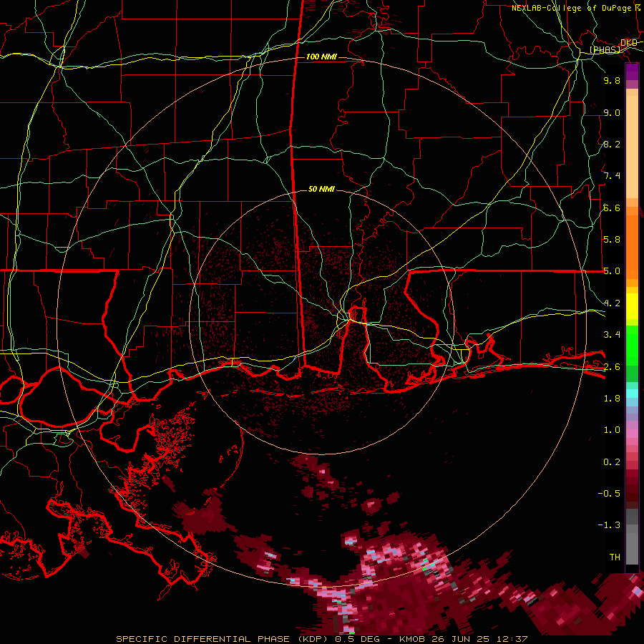Click the TH threshold label on scale
644x644 pixels.
click(x=615, y=557)
